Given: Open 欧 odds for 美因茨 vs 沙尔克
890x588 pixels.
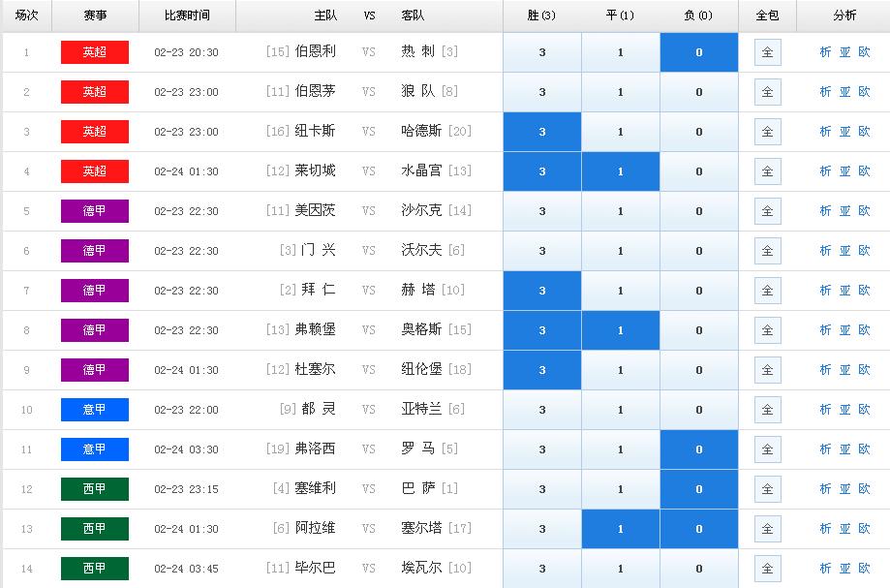Looking at the screenshot, I should tap(865, 211).
